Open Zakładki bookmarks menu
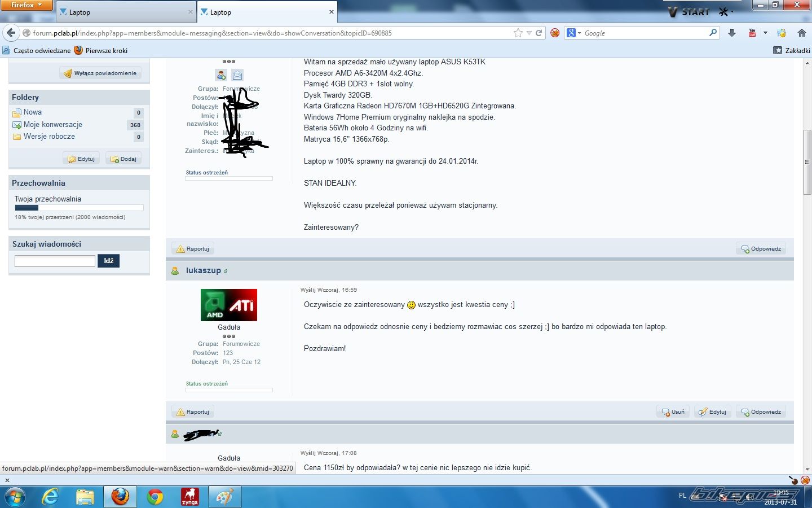This screenshot has width=812, height=508. pos(792,50)
